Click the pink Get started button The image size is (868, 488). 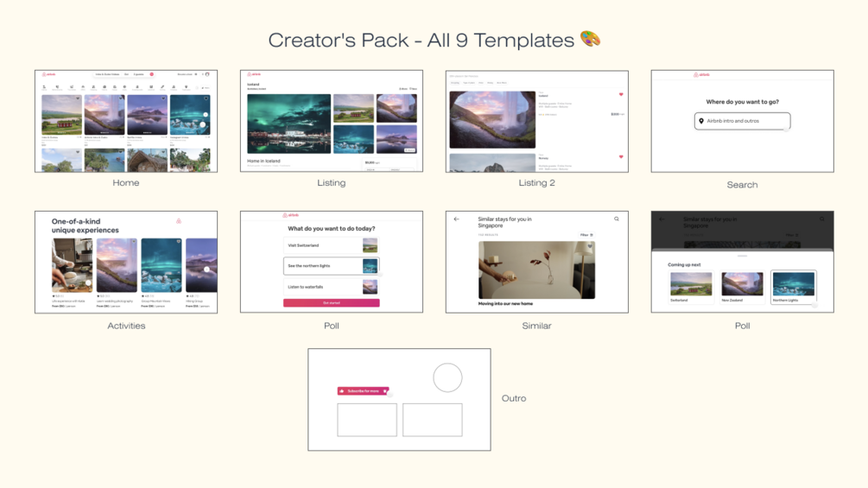332,302
